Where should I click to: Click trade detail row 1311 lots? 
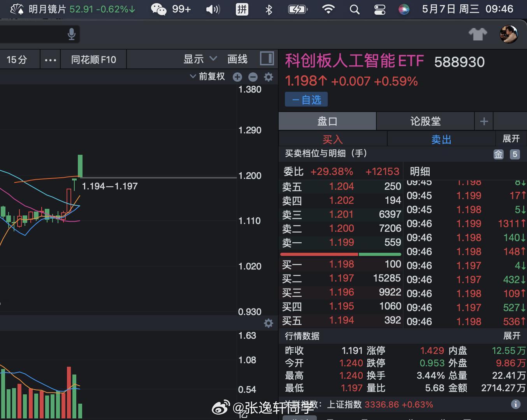coord(466,224)
